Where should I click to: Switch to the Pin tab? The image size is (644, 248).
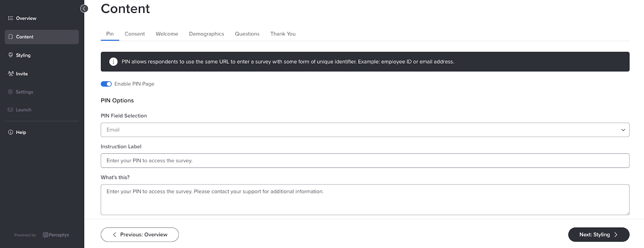click(x=110, y=34)
